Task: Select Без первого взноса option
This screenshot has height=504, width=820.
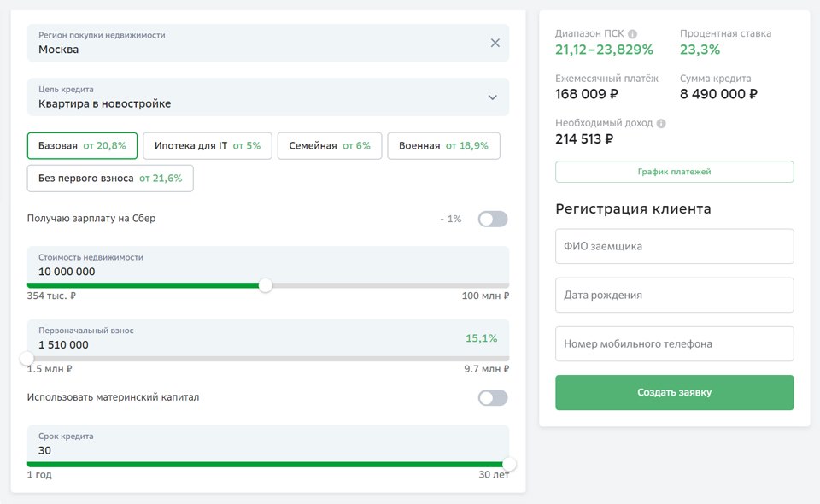Action: [110, 179]
